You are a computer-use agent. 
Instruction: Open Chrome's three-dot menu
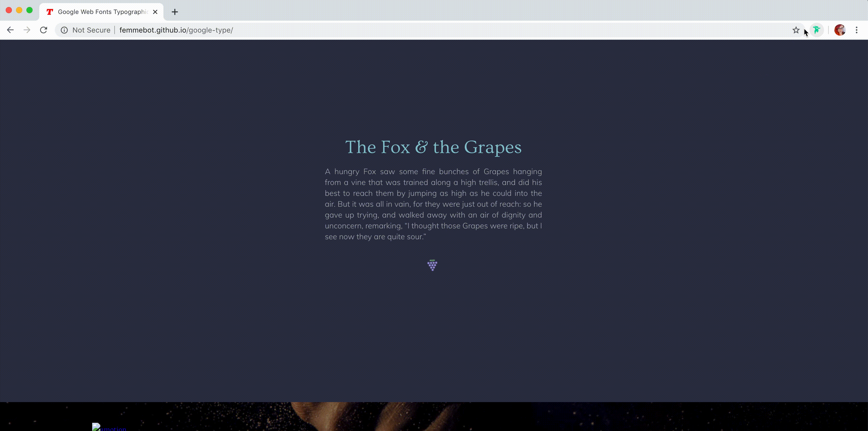pos(856,30)
